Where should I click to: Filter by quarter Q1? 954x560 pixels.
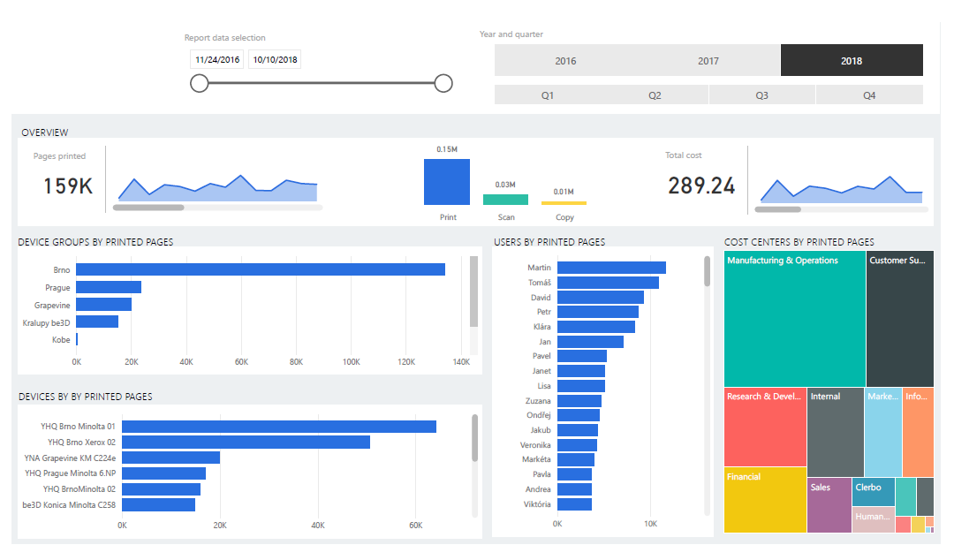tap(548, 95)
